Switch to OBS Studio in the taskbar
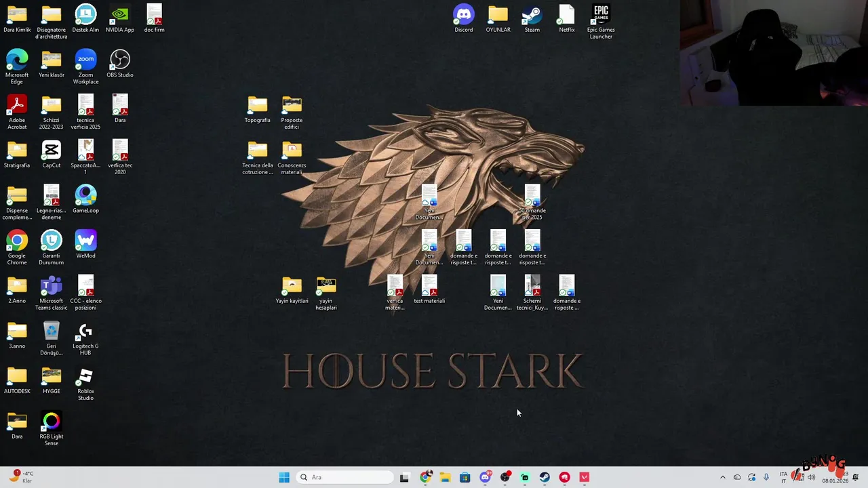 [x=505, y=477]
